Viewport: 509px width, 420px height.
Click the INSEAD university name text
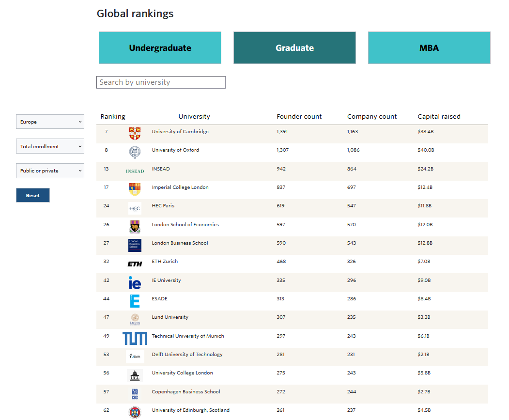pos(161,169)
